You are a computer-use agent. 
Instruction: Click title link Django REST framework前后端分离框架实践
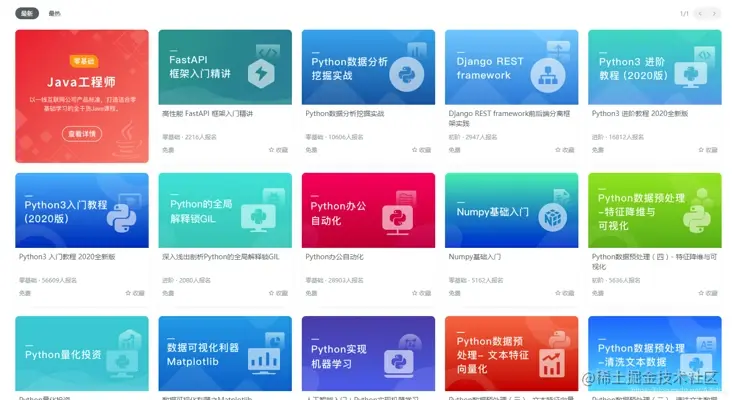(509, 119)
